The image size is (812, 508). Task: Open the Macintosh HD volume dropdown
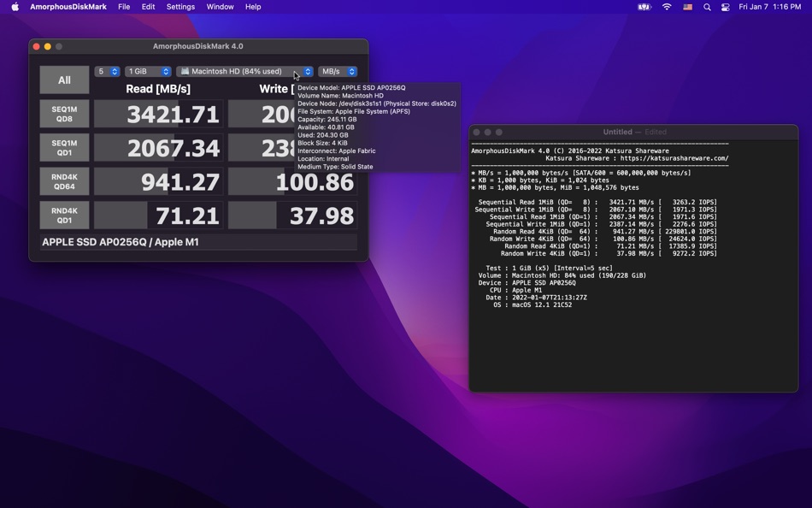coord(245,72)
